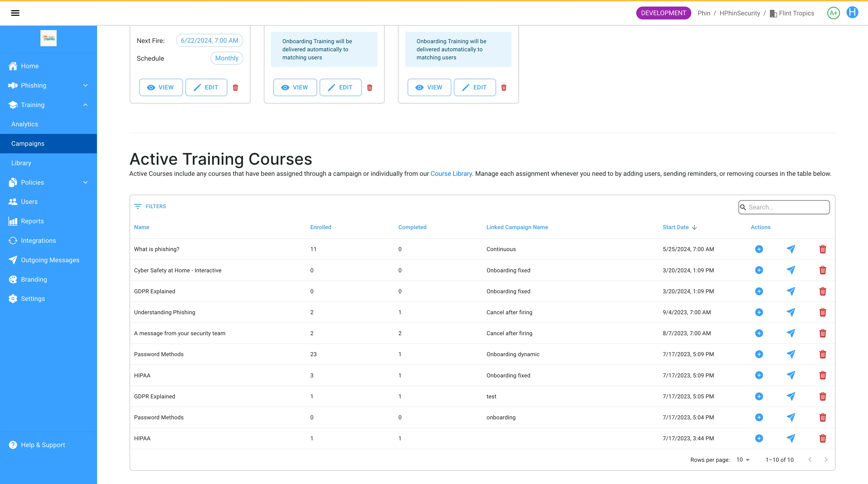Click the A+ grade badge icon

[833, 13]
